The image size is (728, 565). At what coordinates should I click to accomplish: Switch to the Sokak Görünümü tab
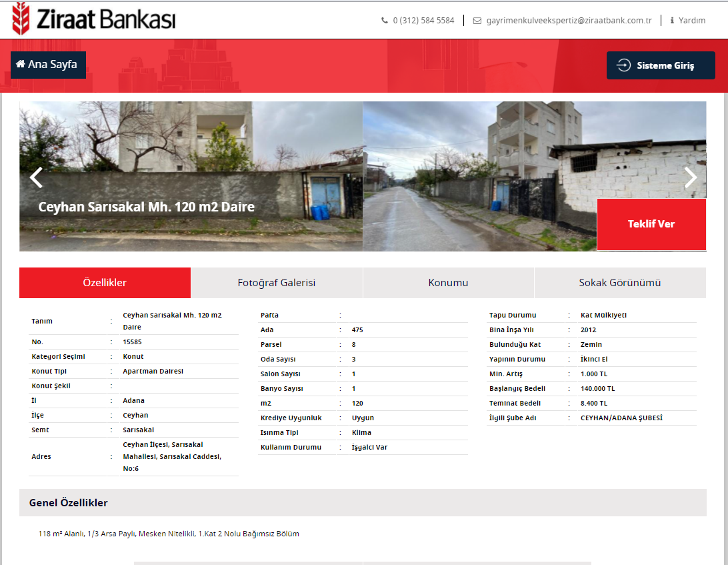point(620,283)
